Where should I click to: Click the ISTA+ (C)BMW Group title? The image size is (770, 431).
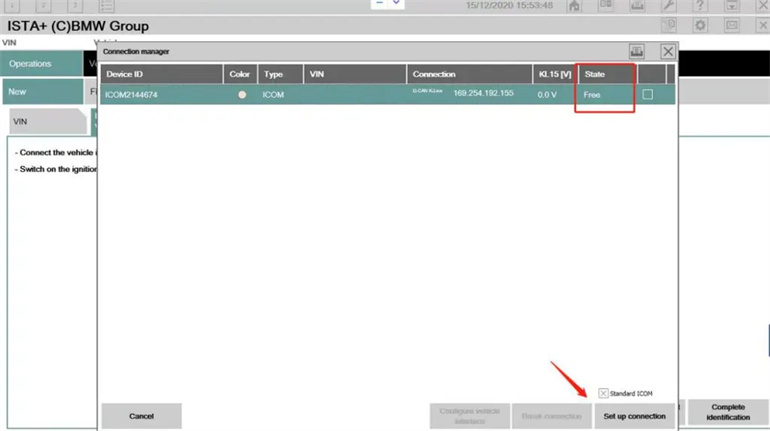pyautogui.click(x=78, y=26)
